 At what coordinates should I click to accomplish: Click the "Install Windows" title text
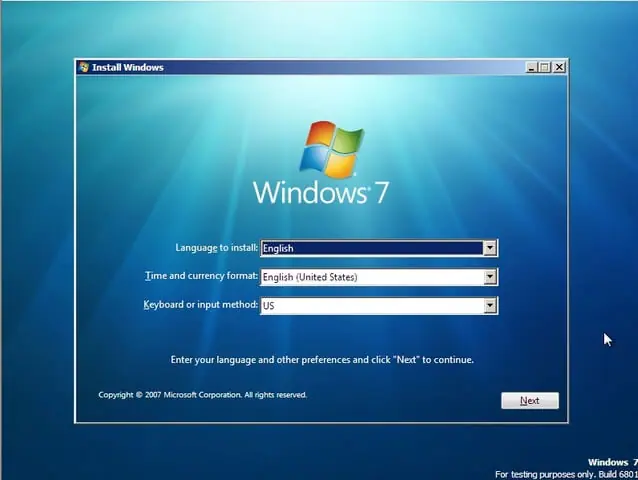[128, 68]
